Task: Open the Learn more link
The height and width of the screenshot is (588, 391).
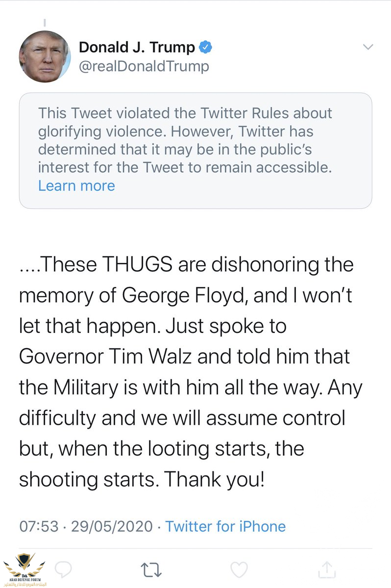Action: [76, 186]
